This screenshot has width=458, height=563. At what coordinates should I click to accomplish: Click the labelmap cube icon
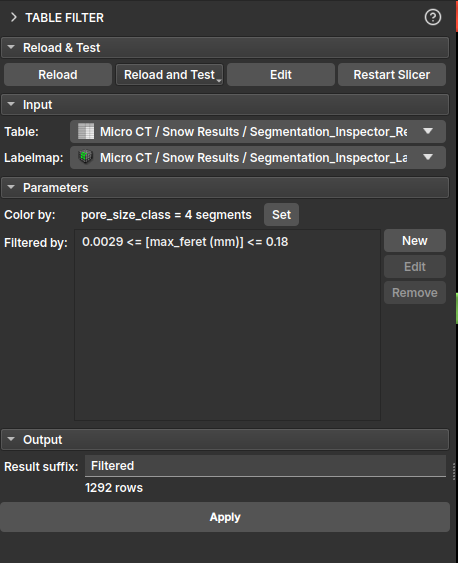[86, 157]
